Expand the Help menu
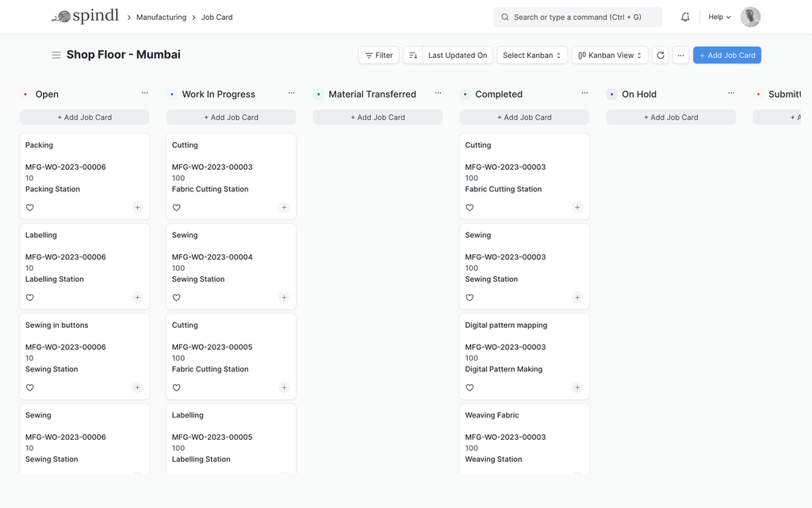The image size is (812, 508). click(719, 17)
